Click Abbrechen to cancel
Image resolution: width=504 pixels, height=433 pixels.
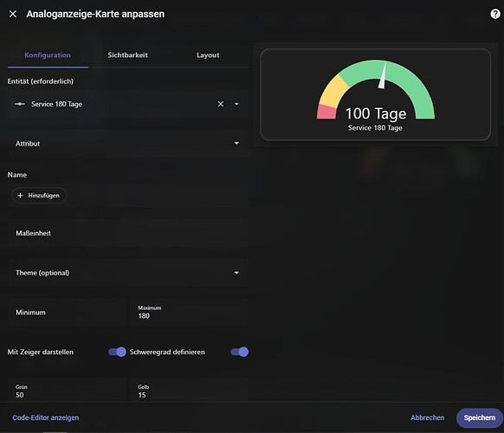click(428, 417)
